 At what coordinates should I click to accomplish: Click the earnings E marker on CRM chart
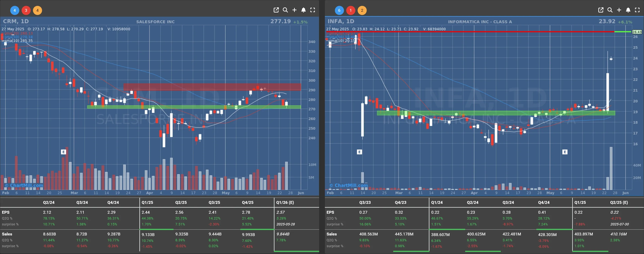pos(63,152)
